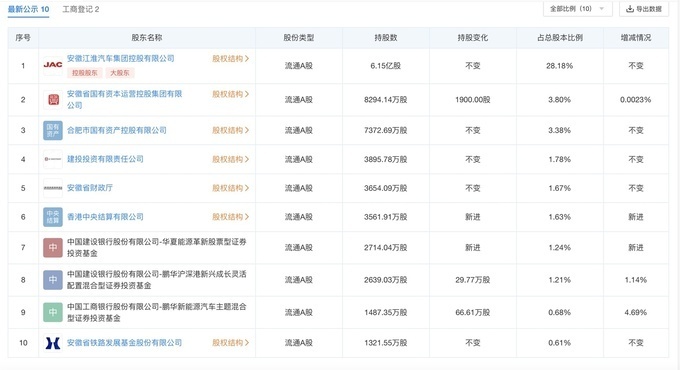
Task: Expand 股权结构 for 合肥市国有资产控股
Action: 230,130
